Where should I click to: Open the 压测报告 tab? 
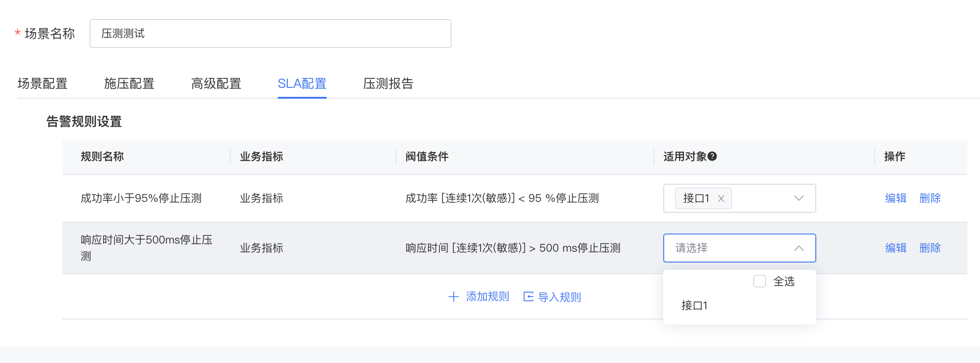(388, 84)
